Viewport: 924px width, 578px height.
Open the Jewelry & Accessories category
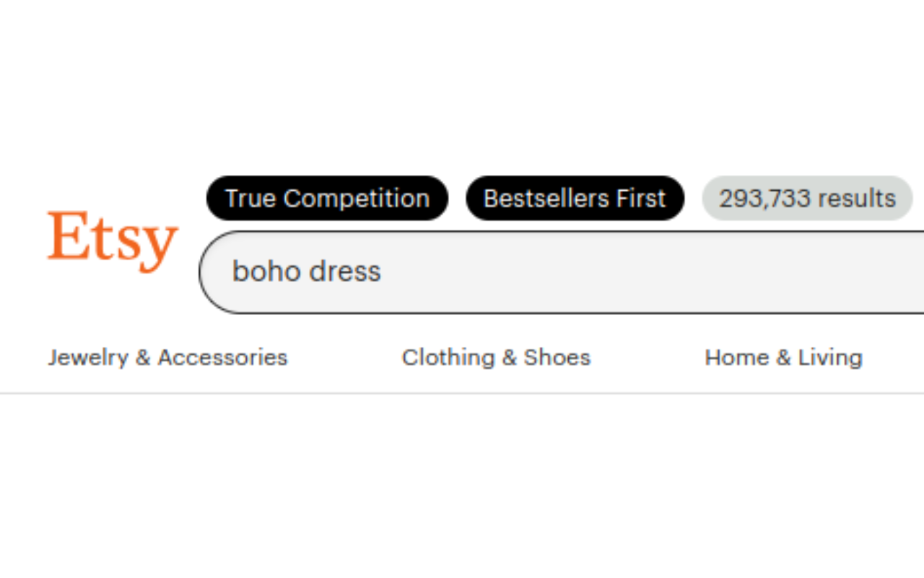tap(167, 358)
